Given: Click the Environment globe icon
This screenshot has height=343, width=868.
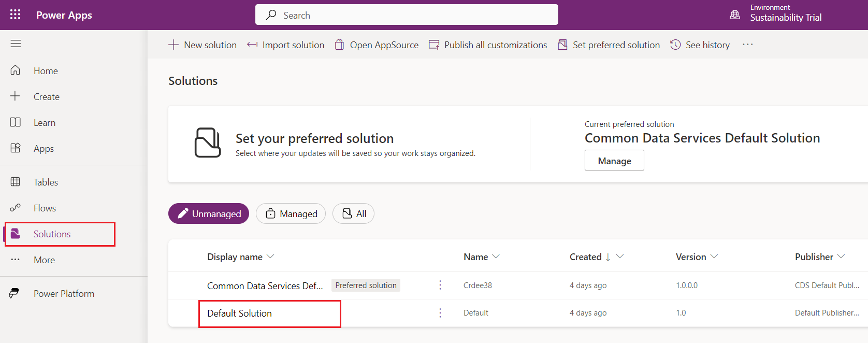Looking at the screenshot, I should pos(735,15).
